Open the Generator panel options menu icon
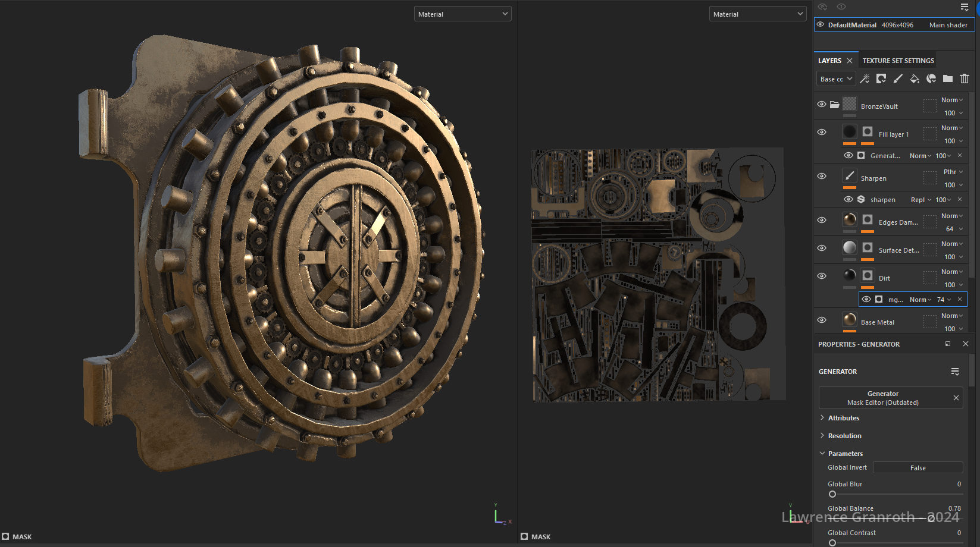Image resolution: width=980 pixels, height=547 pixels. pyautogui.click(x=955, y=372)
